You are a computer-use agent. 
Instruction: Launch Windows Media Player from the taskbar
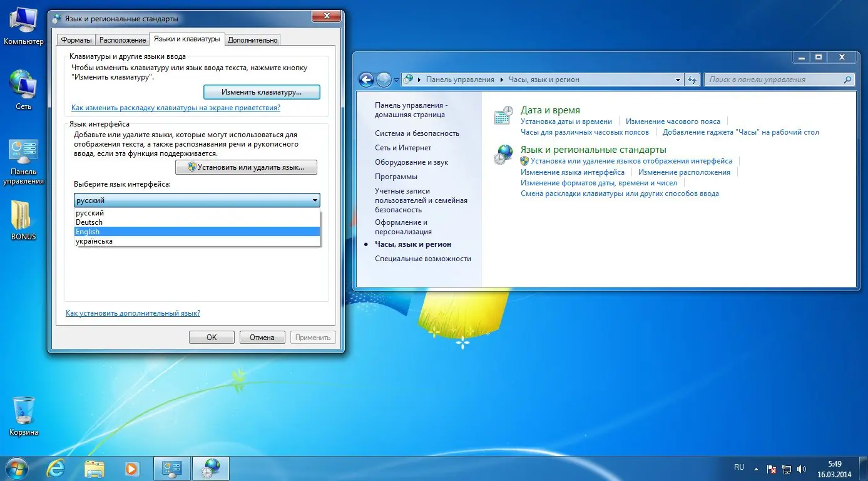coord(133,468)
